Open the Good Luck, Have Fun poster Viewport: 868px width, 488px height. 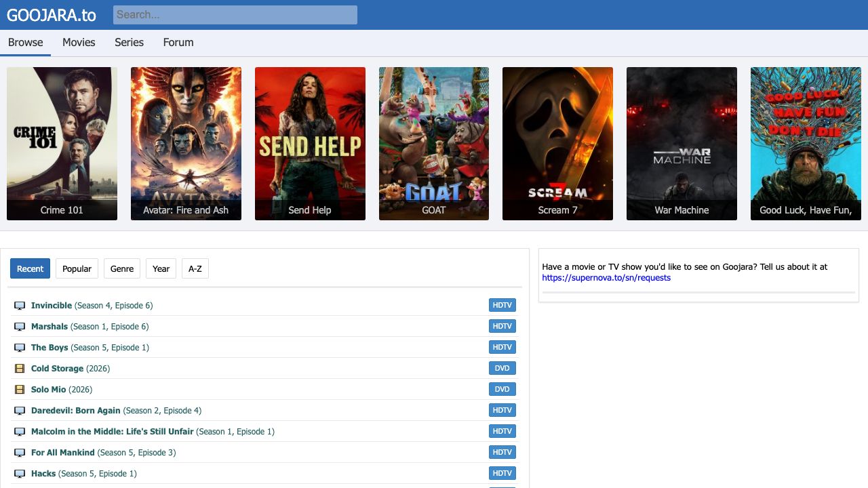point(806,144)
